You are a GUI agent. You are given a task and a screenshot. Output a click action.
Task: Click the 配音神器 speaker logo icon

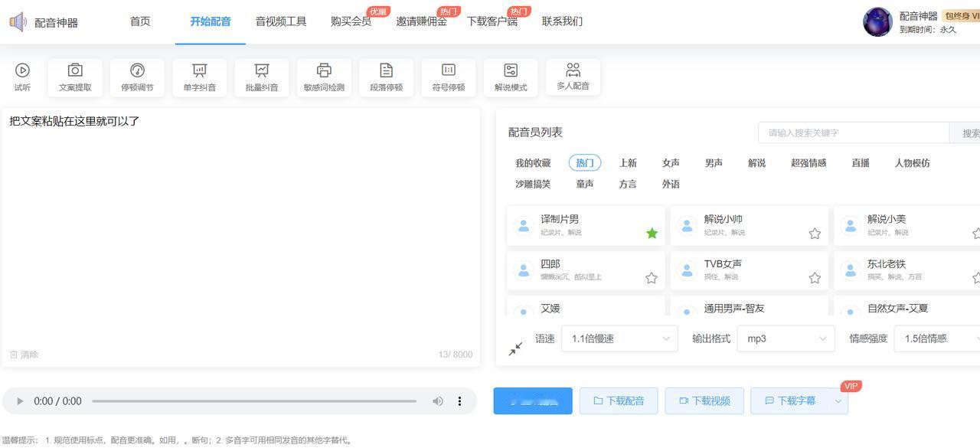tap(18, 22)
